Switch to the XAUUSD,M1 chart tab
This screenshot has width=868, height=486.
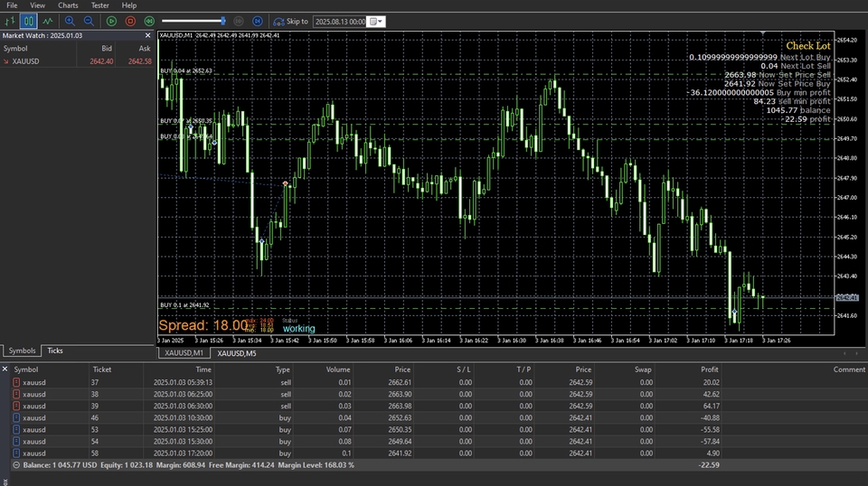[184, 353]
